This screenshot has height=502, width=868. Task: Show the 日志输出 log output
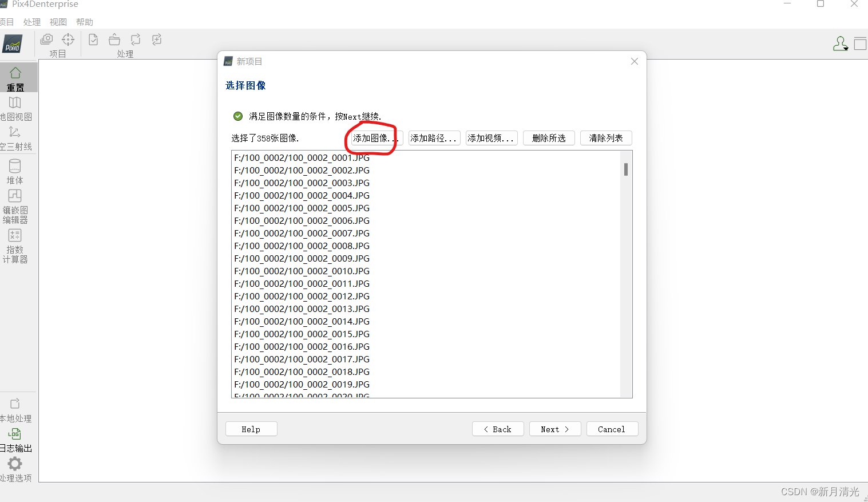(x=15, y=440)
